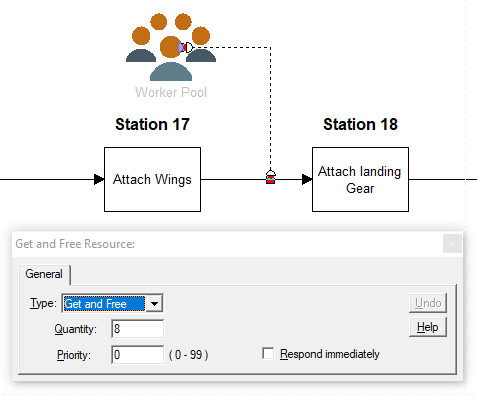Screen dimensions: 477x397
Task: Click the Worker Pool text label
Action: [171, 92]
